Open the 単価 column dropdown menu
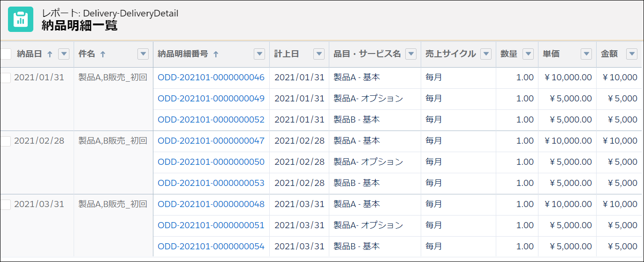This screenshot has width=644, height=262. (x=586, y=54)
